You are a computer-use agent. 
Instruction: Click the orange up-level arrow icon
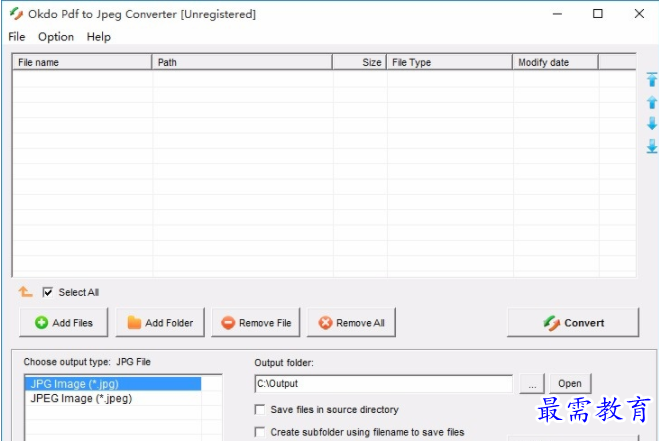pos(25,291)
